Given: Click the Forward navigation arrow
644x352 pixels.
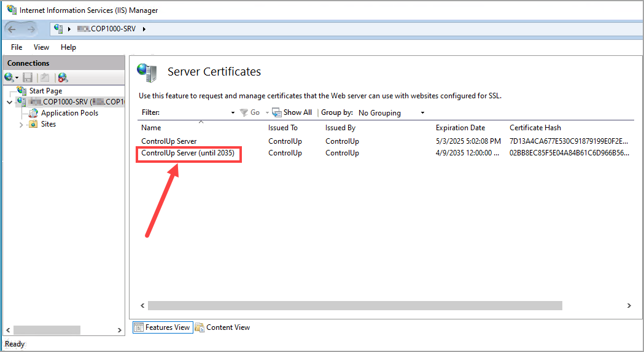Looking at the screenshot, I should pos(31,29).
